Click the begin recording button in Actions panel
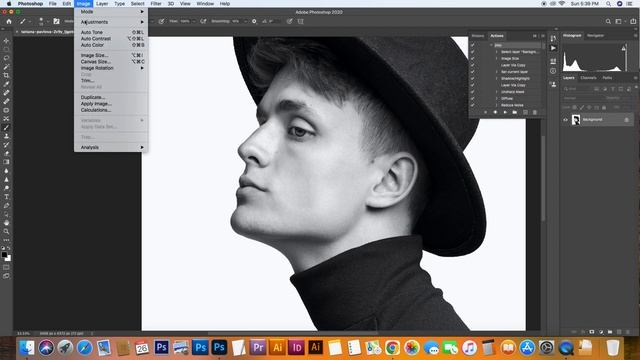Screen dimensions: 640x360 [495, 112]
